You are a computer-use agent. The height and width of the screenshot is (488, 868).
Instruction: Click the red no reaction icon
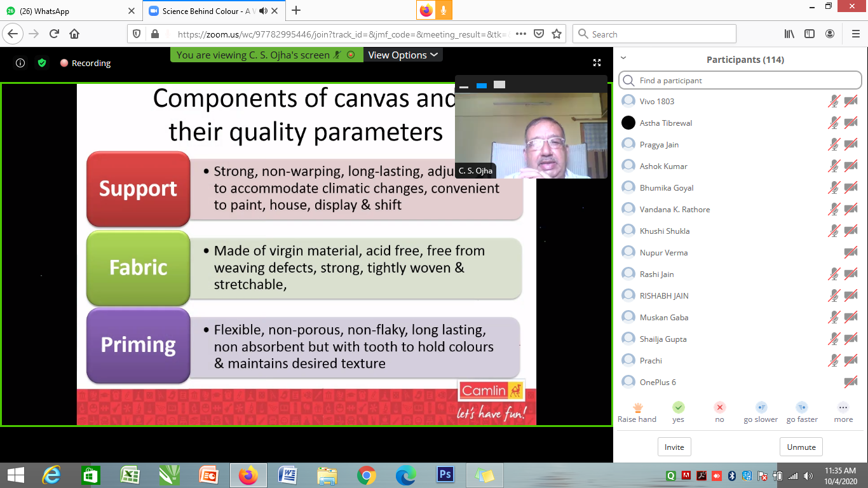719,408
